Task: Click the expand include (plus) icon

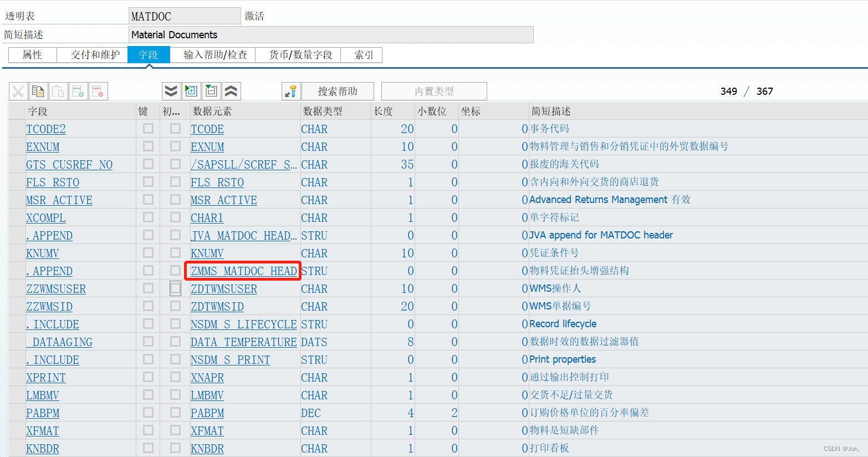Action: (x=191, y=92)
